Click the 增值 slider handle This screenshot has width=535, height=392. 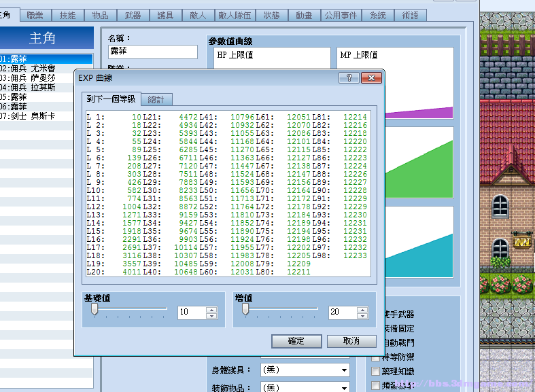(245, 310)
